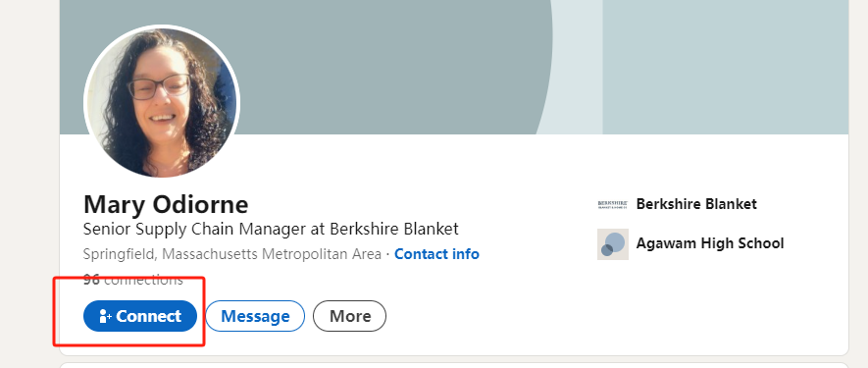Click the Springfield, Massachusetts location text
The image size is (868, 368).
231,254
